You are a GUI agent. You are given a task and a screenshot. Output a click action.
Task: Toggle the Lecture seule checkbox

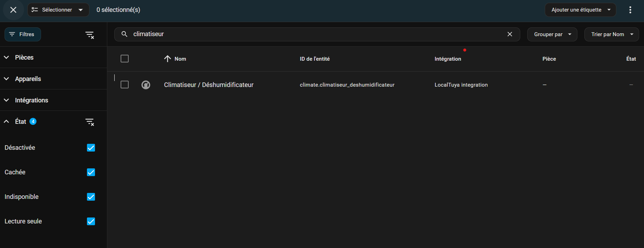(x=91, y=221)
